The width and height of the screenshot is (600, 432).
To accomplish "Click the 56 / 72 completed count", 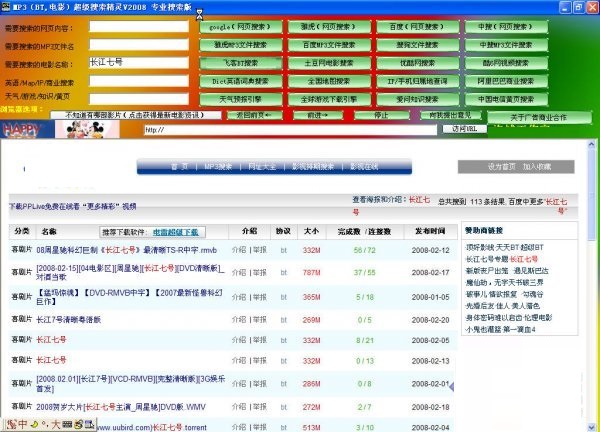I will click(365, 250).
